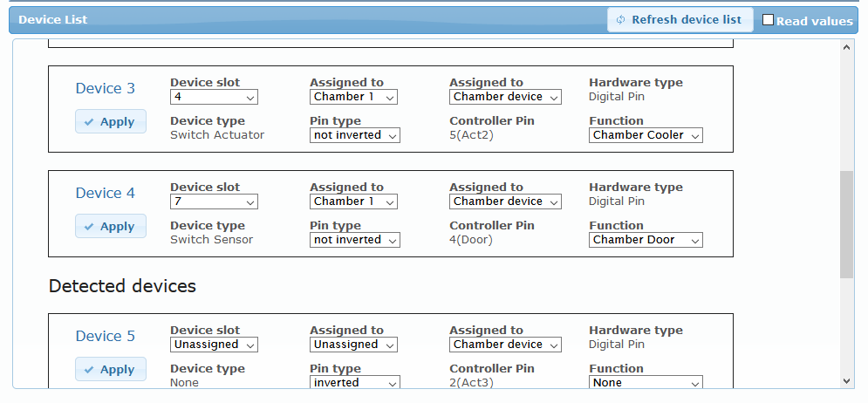Open Device 3 Chamber device dropdown

tap(505, 97)
